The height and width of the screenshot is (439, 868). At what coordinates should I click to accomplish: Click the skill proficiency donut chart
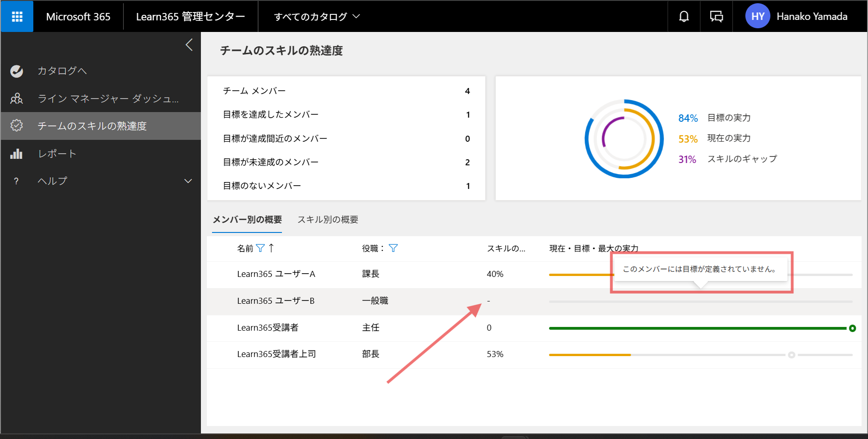[624, 138]
